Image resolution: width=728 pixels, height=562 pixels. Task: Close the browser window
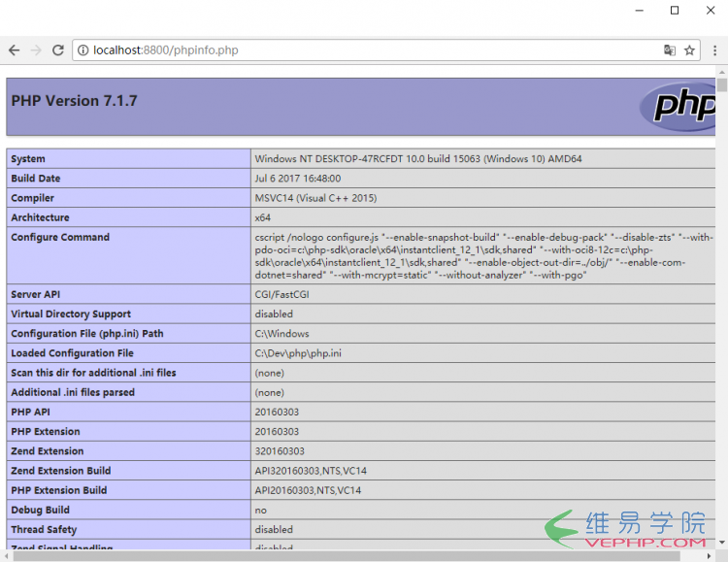711,11
